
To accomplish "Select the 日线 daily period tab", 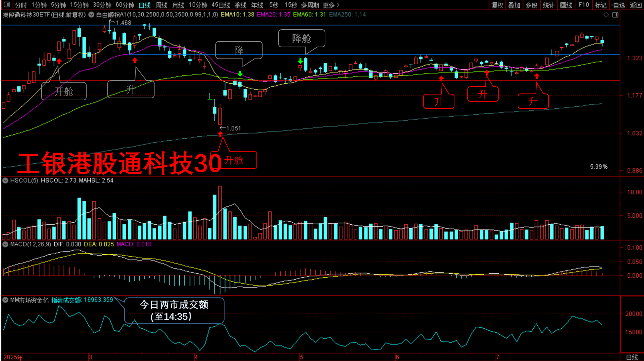I will point(145,5).
